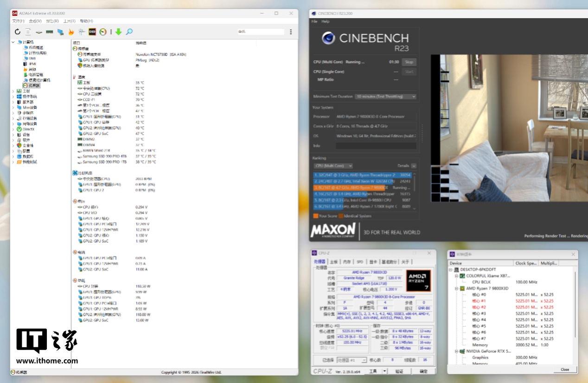Viewport: 588px width, 383px height.
Task: Switch to the 关于 tab in CPU-Z
Action: (x=405, y=262)
